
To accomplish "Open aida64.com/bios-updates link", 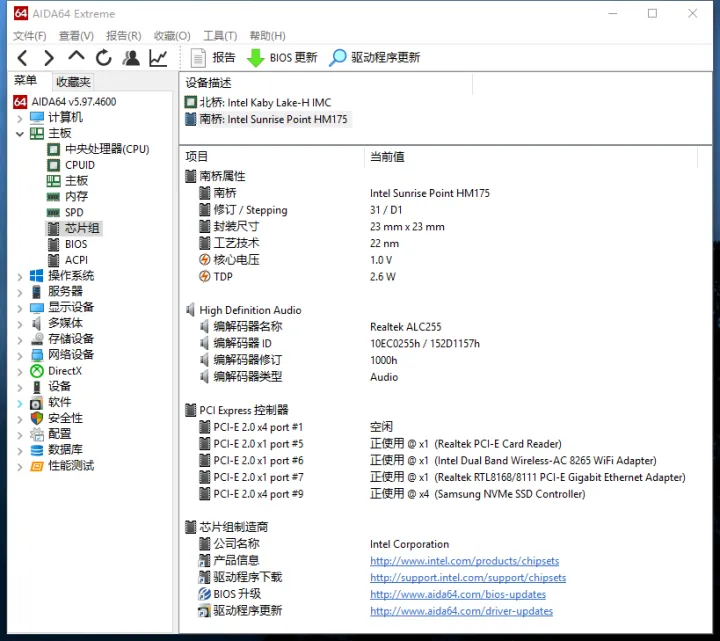I will (458, 595).
